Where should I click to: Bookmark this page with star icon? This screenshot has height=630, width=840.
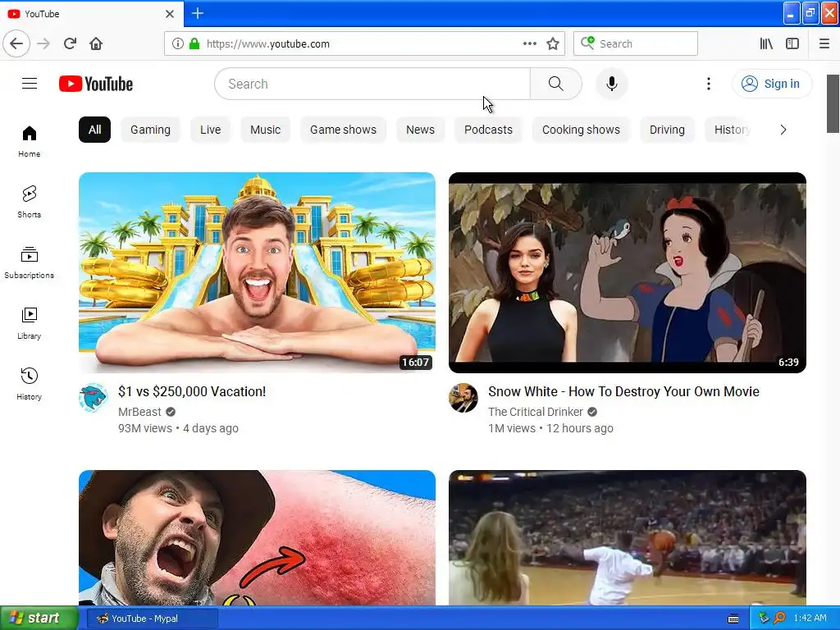tap(553, 43)
